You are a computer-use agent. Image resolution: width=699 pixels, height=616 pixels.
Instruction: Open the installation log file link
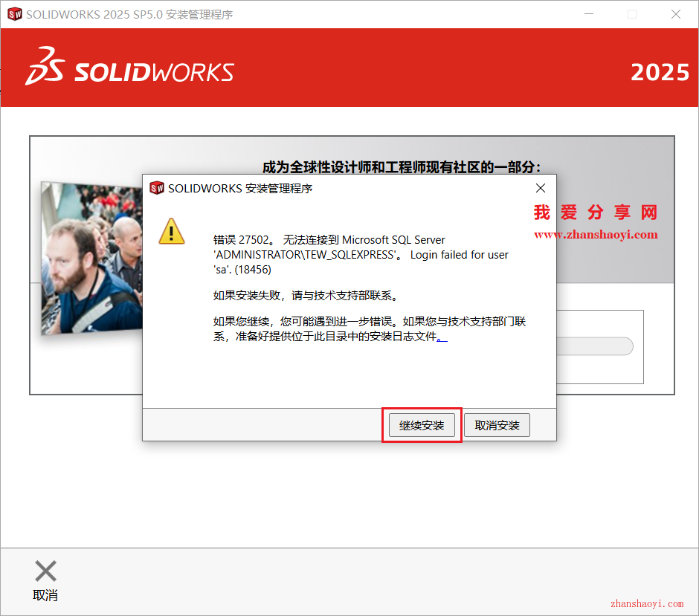tap(442, 337)
